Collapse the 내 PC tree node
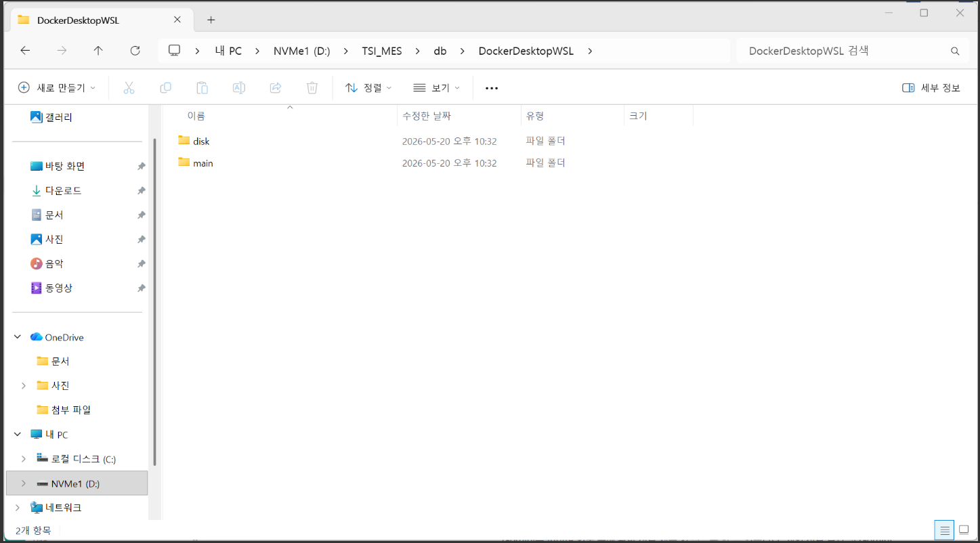980x543 pixels. click(18, 435)
